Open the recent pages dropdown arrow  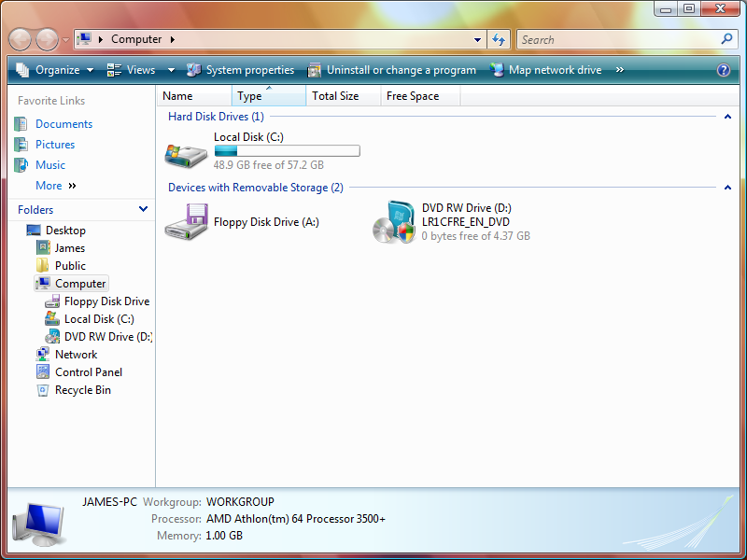(x=65, y=40)
